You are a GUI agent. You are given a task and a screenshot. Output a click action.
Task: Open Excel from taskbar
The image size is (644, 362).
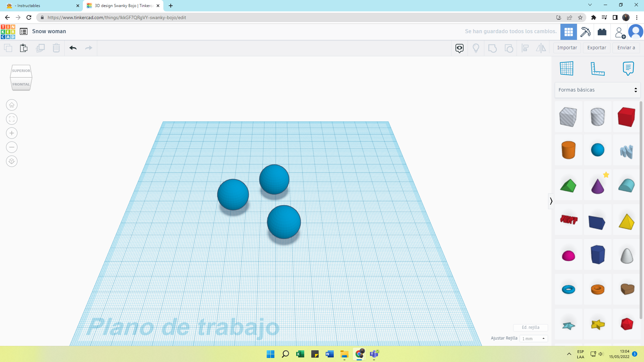[x=300, y=354]
